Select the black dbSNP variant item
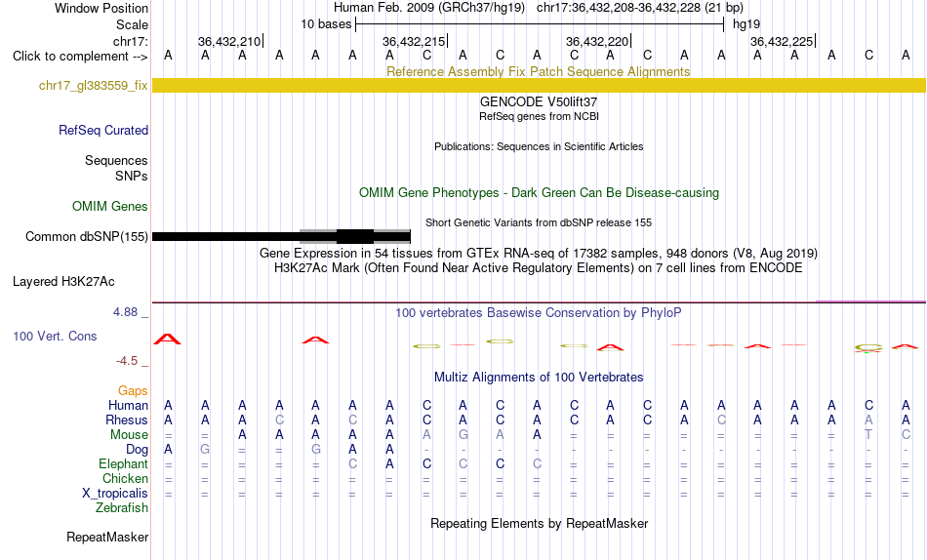The image size is (927, 560). click(x=281, y=236)
